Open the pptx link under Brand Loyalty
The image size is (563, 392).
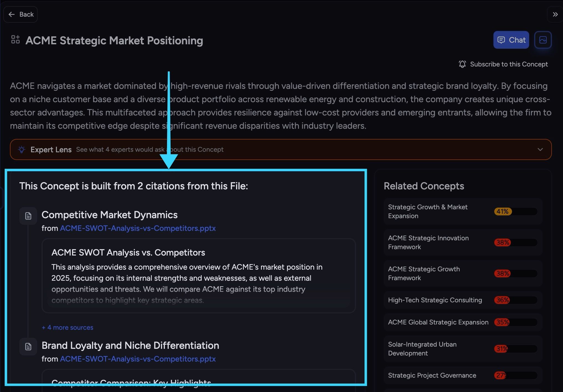[138, 359]
